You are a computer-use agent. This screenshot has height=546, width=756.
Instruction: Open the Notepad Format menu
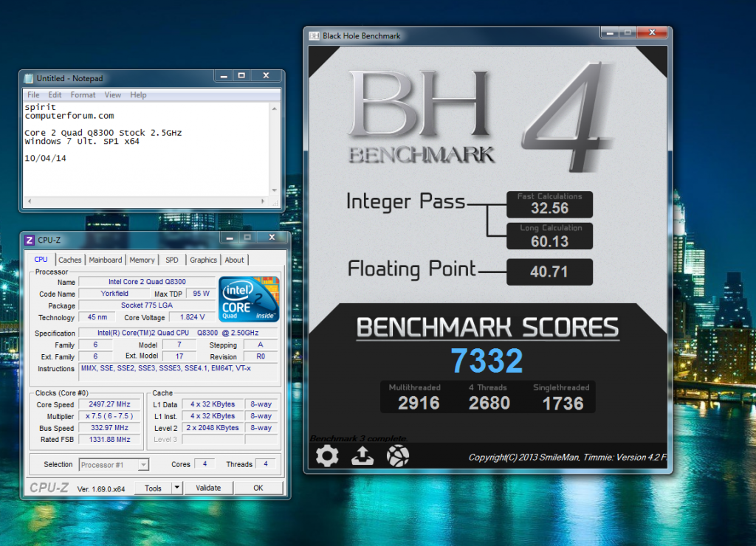click(x=83, y=95)
